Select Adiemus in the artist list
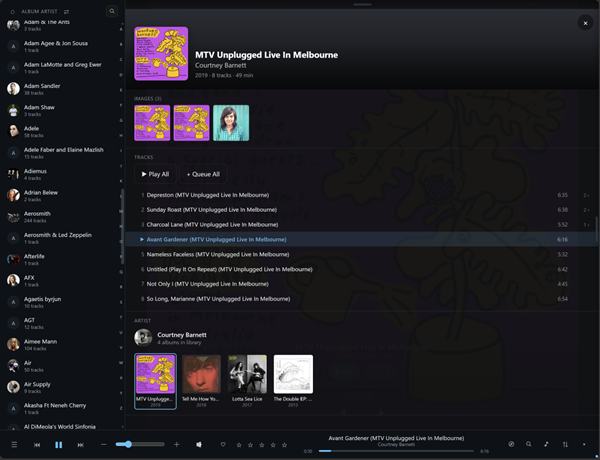Screen dimensions: 600x460 (61, 174)
